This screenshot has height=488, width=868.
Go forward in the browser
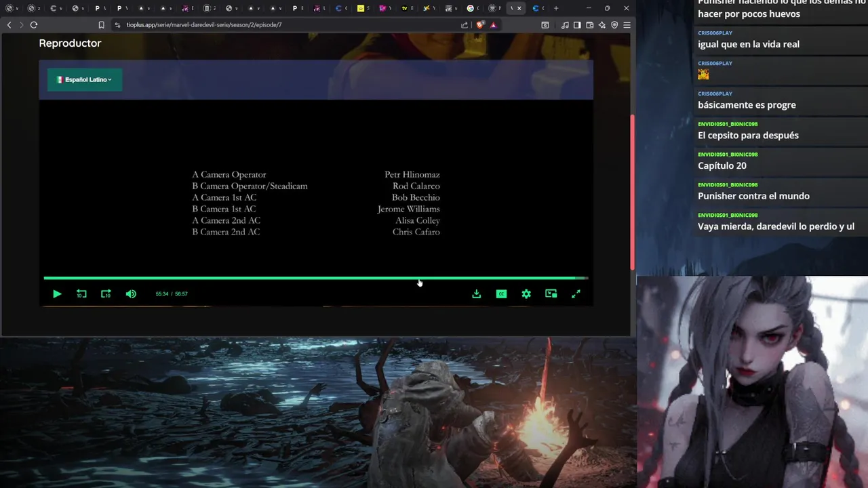(21, 24)
